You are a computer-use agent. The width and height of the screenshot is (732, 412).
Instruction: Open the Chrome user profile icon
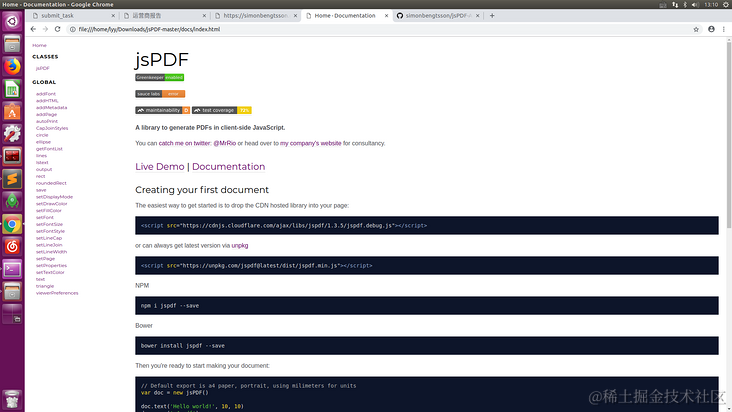tap(711, 29)
